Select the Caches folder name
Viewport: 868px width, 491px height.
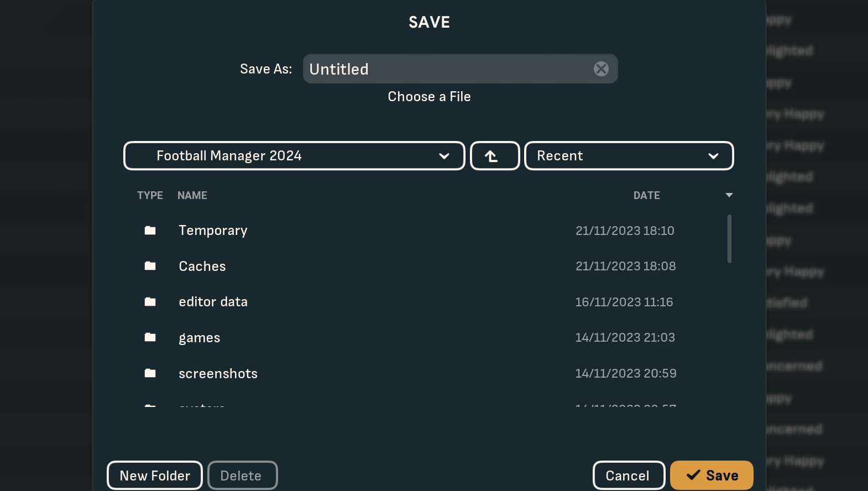point(202,266)
